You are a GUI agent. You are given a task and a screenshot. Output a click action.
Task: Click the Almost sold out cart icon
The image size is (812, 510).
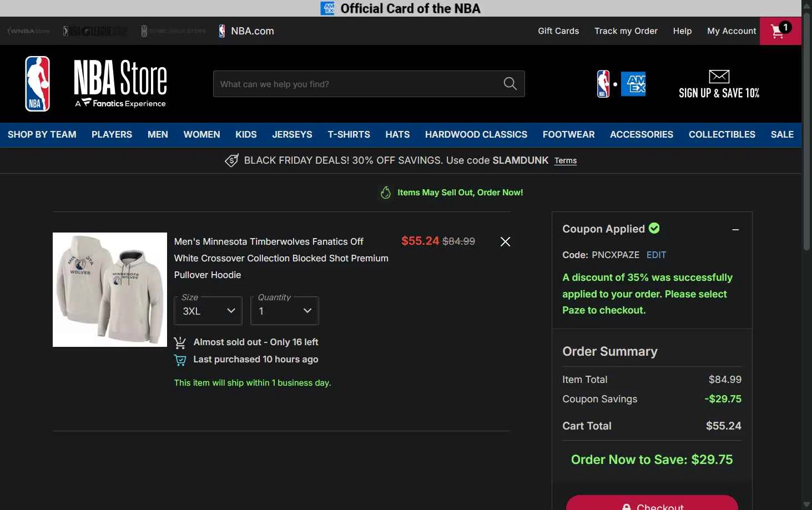tap(180, 342)
